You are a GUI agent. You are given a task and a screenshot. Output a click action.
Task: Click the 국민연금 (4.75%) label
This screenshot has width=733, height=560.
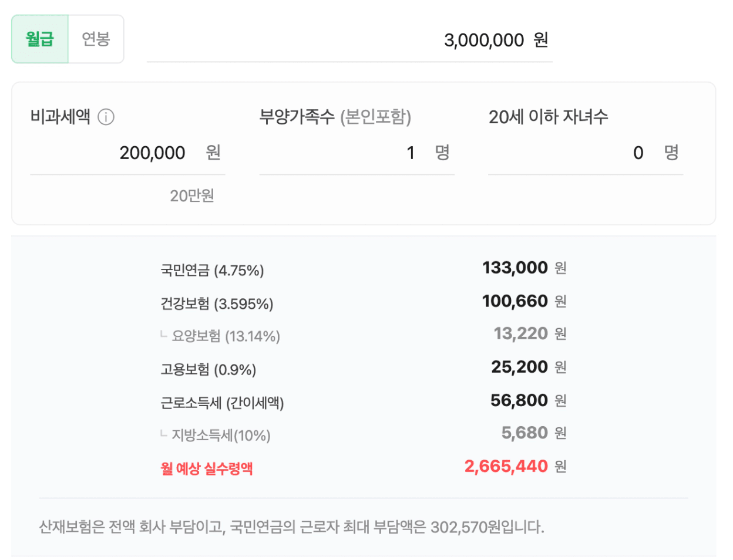tap(212, 270)
